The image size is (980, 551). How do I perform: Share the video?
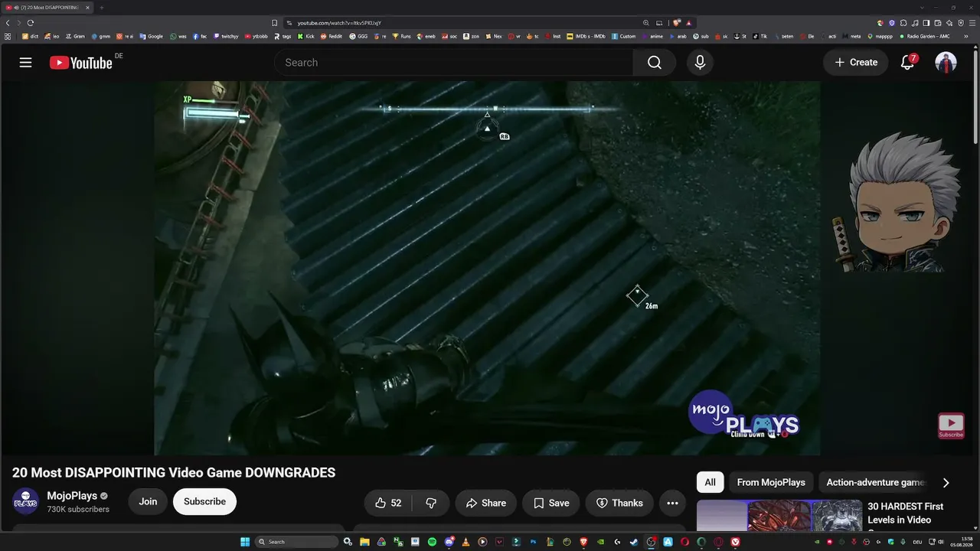pyautogui.click(x=486, y=503)
